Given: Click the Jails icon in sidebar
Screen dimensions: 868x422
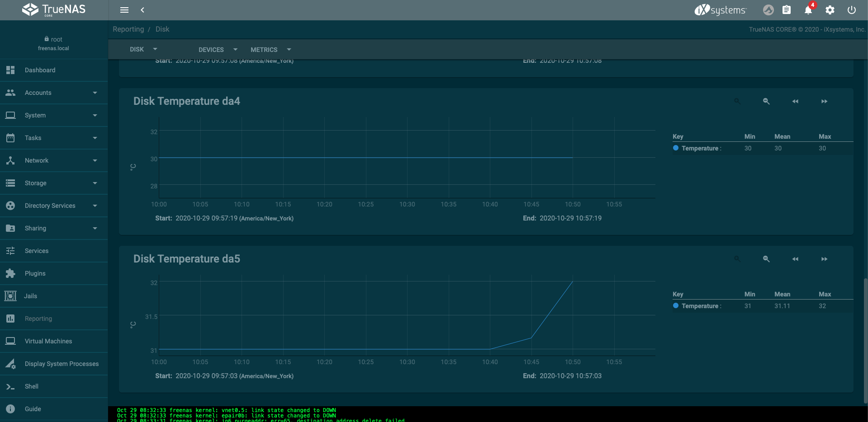Looking at the screenshot, I should click(x=10, y=296).
